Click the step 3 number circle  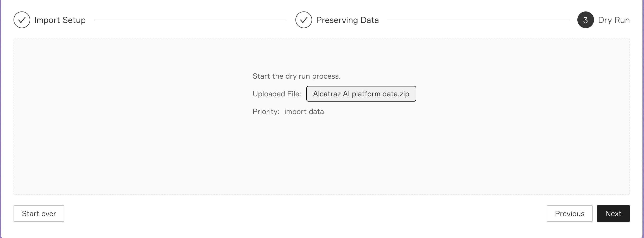click(586, 20)
